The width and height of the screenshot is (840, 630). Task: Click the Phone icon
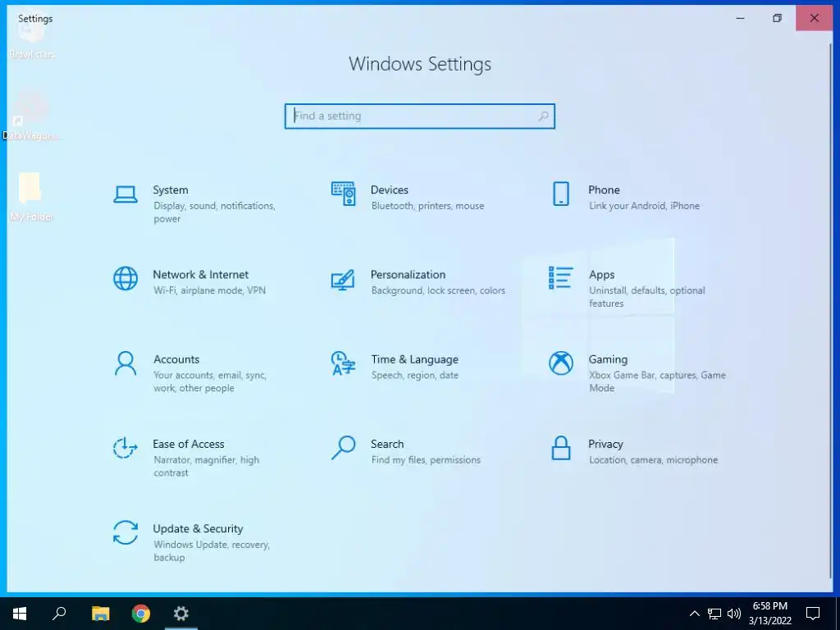pyautogui.click(x=561, y=194)
